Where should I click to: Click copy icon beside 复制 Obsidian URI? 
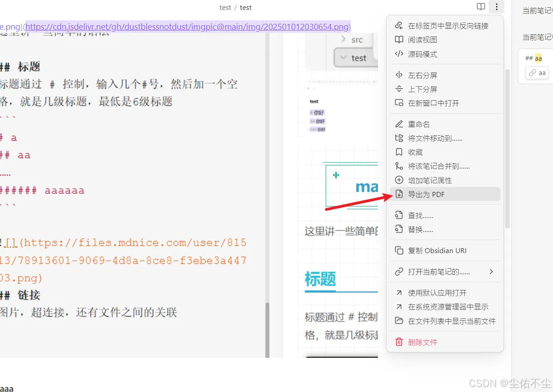point(399,250)
